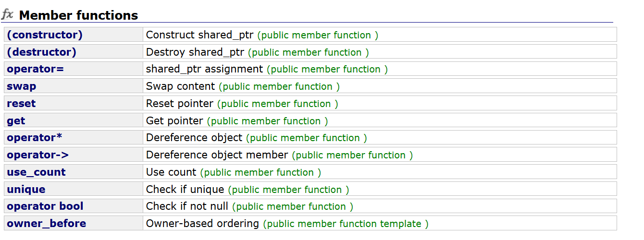This screenshot has width=644, height=240.
Task: Open the operator* link
Action: click(34, 138)
